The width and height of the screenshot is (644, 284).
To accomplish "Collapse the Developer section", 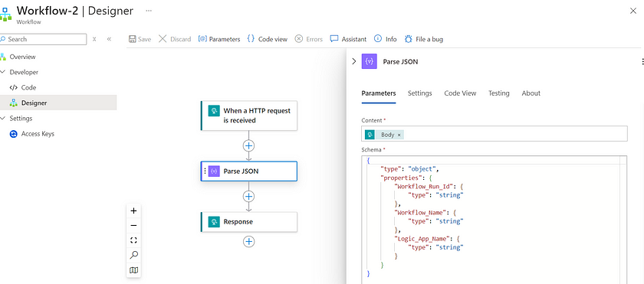I will (3, 72).
